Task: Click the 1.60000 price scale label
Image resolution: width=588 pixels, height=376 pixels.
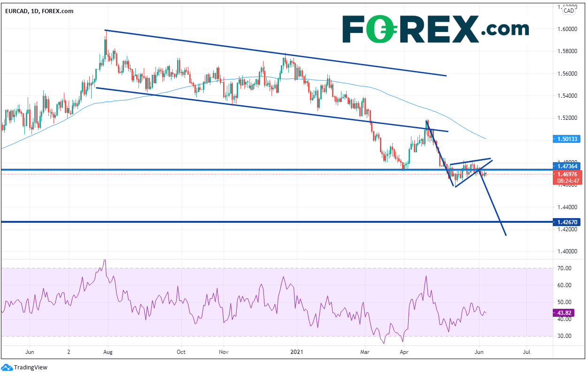Action: click(x=567, y=29)
